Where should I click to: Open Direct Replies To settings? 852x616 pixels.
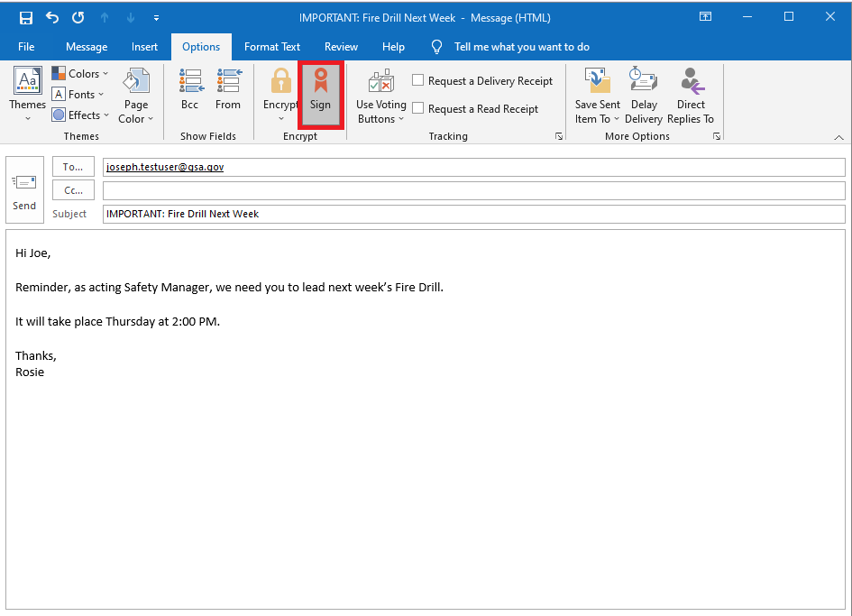click(691, 93)
